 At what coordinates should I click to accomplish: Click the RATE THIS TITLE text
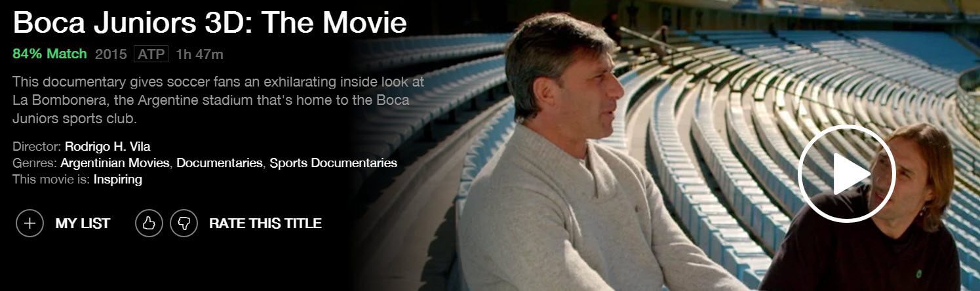point(265,223)
